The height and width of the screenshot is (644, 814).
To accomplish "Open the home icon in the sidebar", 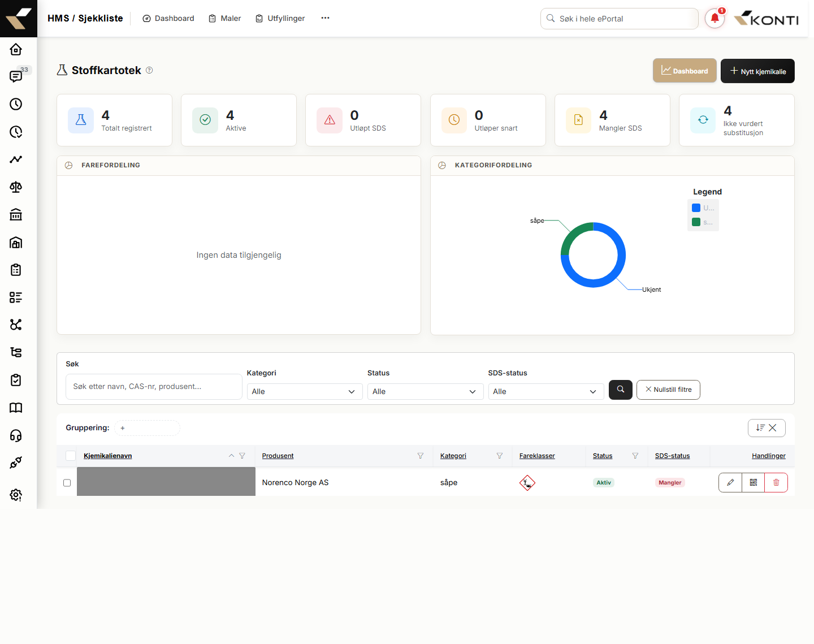I will [16, 49].
